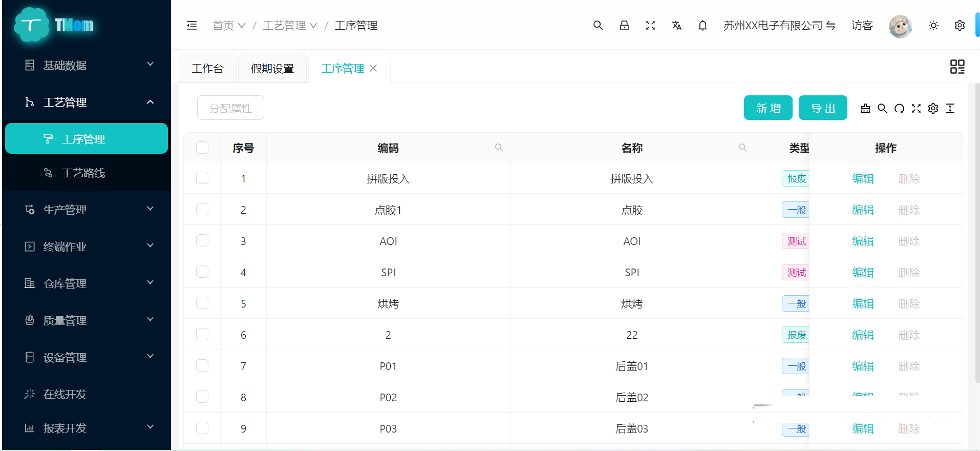Tick the select-all header checkbox
The height and width of the screenshot is (451, 980).
pyautogui.click(x=202, y=148)
